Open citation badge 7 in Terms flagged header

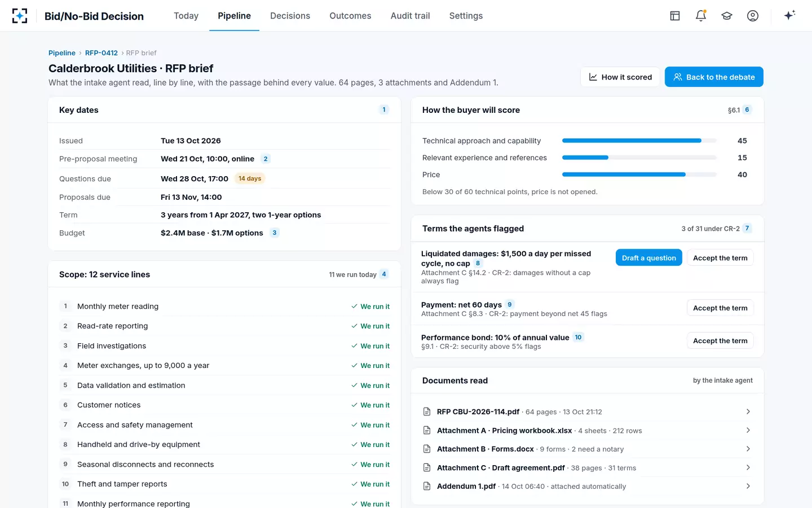coord(747,229)
